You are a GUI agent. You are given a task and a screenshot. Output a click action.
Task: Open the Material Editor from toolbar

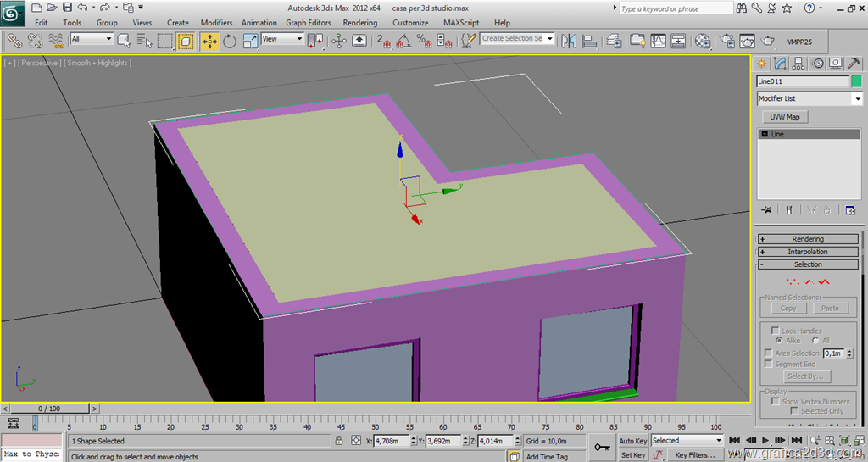[703, 41]
